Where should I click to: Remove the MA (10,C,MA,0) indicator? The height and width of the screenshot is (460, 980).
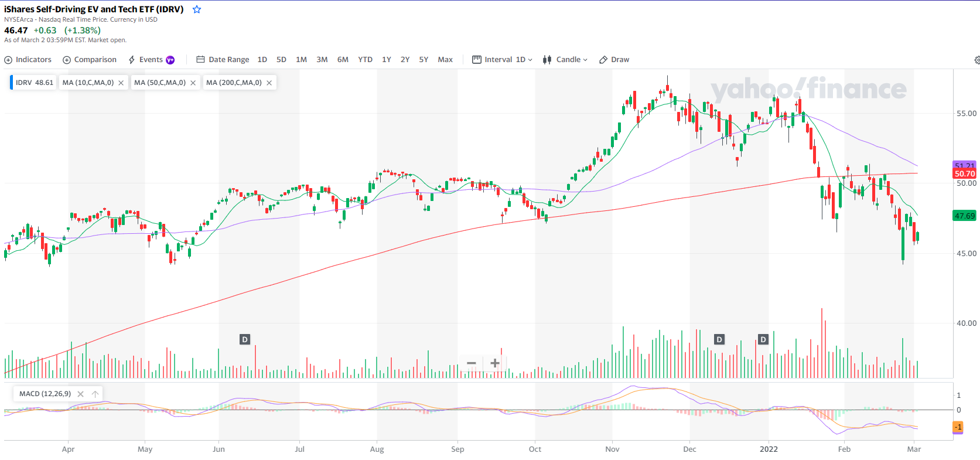121,83
